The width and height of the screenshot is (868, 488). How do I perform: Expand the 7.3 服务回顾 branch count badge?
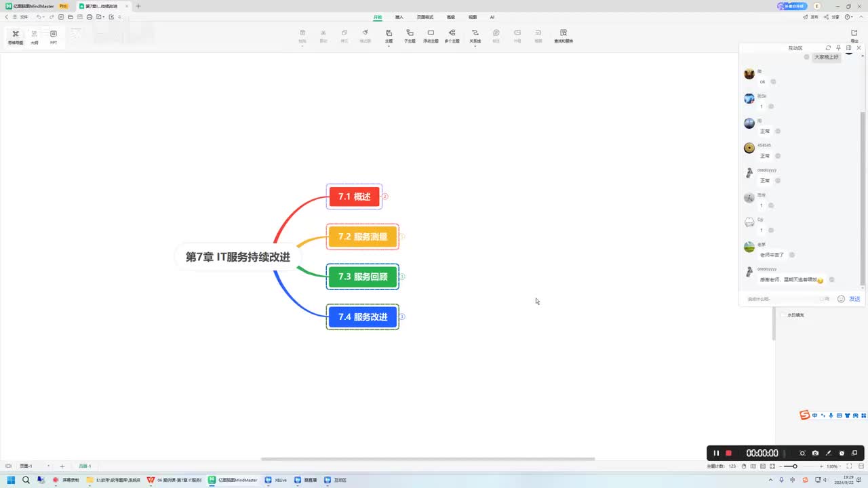pyautogui.click(x=402, y=277)
